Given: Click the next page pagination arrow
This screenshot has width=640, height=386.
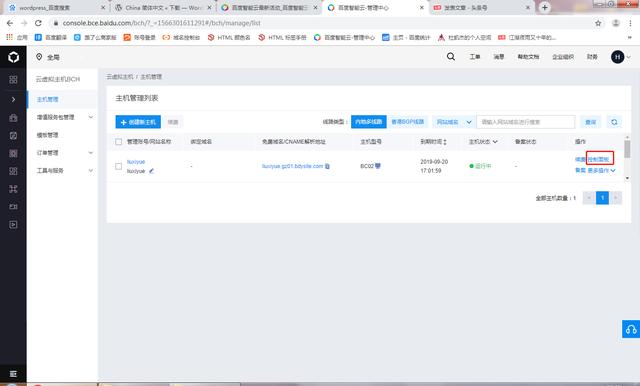Looking at the screenshot, I should [616, 198].
